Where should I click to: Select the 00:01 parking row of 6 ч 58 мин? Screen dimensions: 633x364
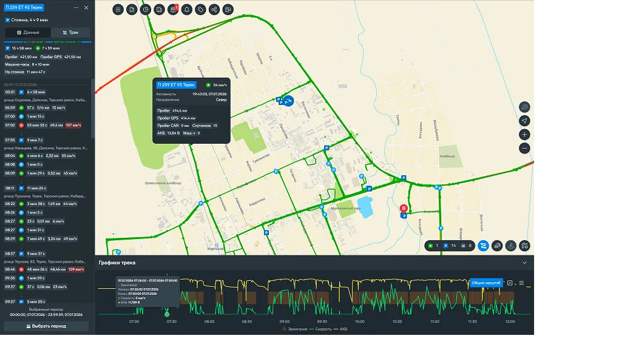click(x=45, y=92)
